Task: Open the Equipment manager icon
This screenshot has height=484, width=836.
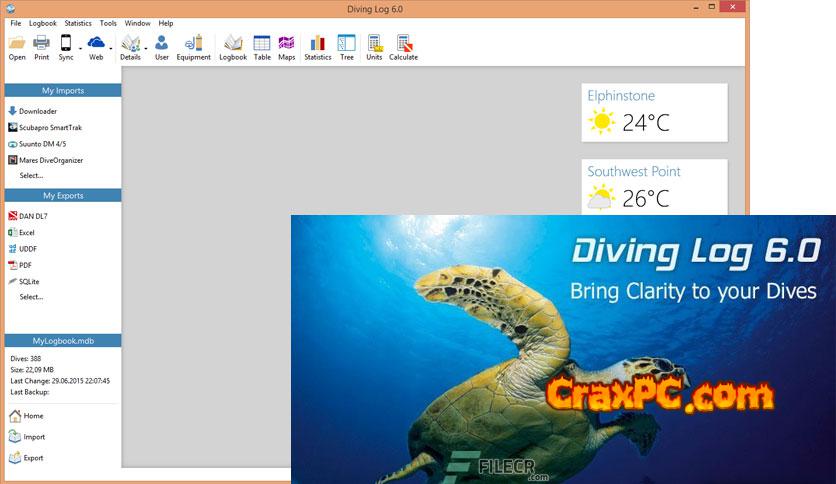Action: 194,47
